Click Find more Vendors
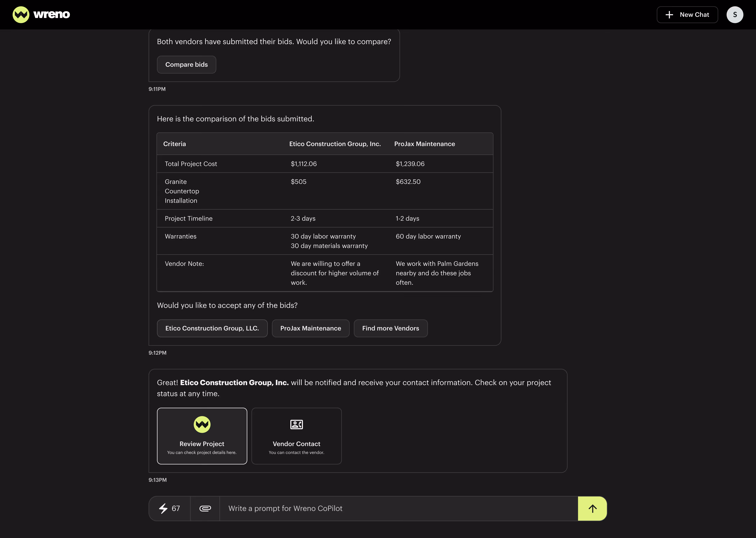Screen dimensions: 756x538 (391, 328)
